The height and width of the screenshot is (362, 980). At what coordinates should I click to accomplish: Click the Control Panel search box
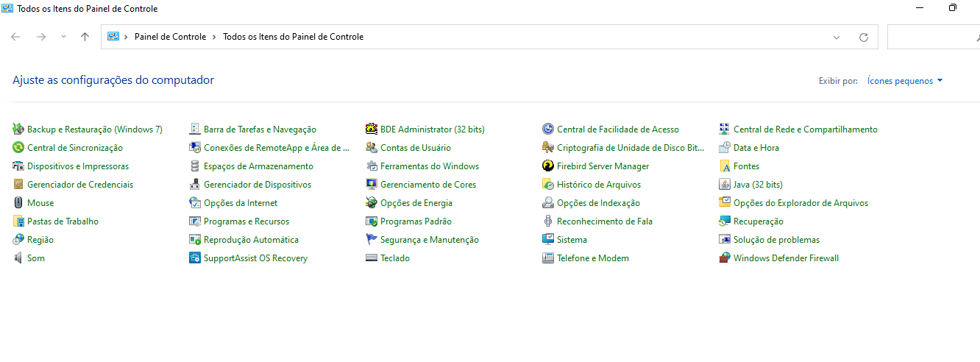933,37
